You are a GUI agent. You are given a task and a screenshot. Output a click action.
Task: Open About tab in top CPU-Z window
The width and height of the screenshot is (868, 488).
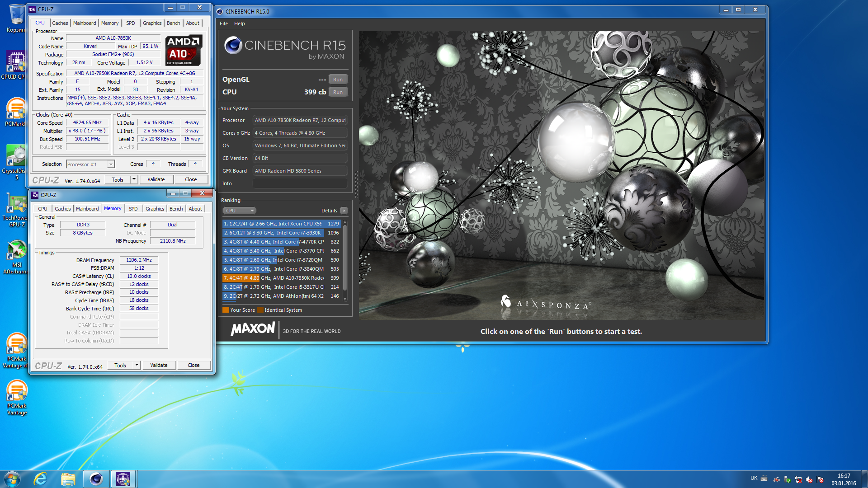[x=193, y=23]
